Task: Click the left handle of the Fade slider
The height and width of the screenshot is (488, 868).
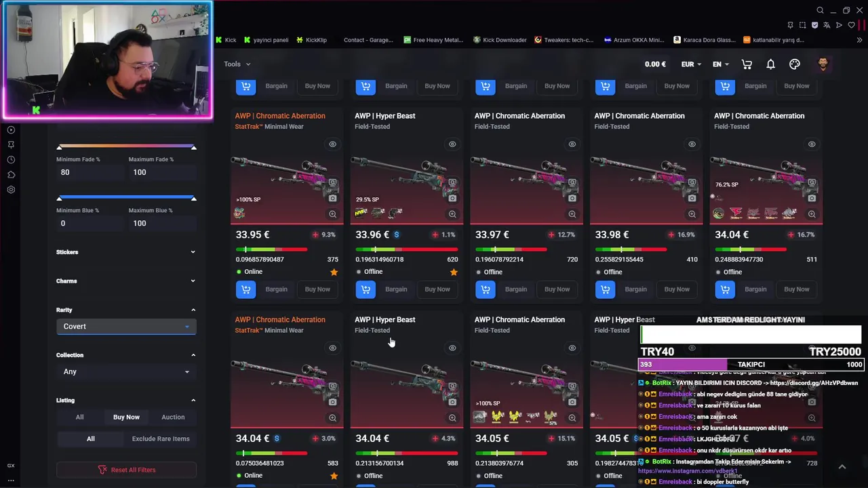Action: click(x=60, y=147)
